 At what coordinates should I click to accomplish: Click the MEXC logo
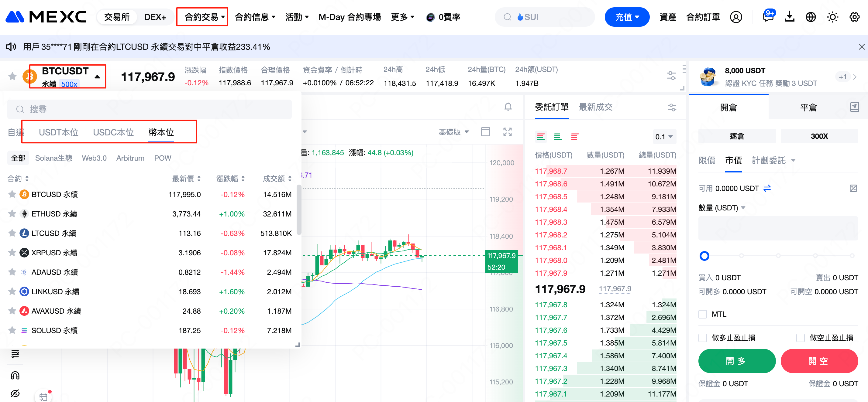(x=46, y=17)
